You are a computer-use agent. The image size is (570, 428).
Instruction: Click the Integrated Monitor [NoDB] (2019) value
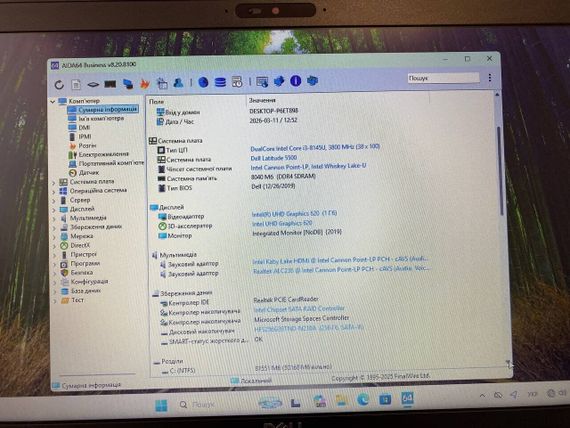[x=297, y=232]
